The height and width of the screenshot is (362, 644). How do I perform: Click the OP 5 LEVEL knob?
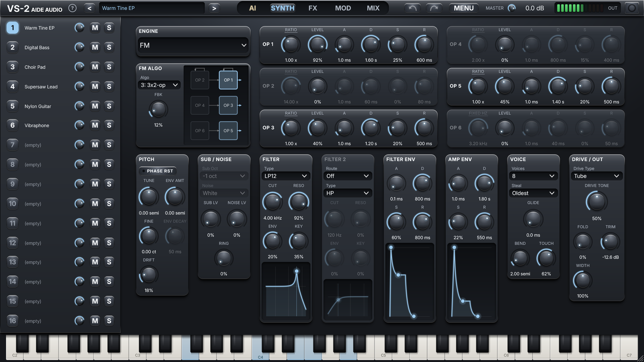tap(504, 86)
